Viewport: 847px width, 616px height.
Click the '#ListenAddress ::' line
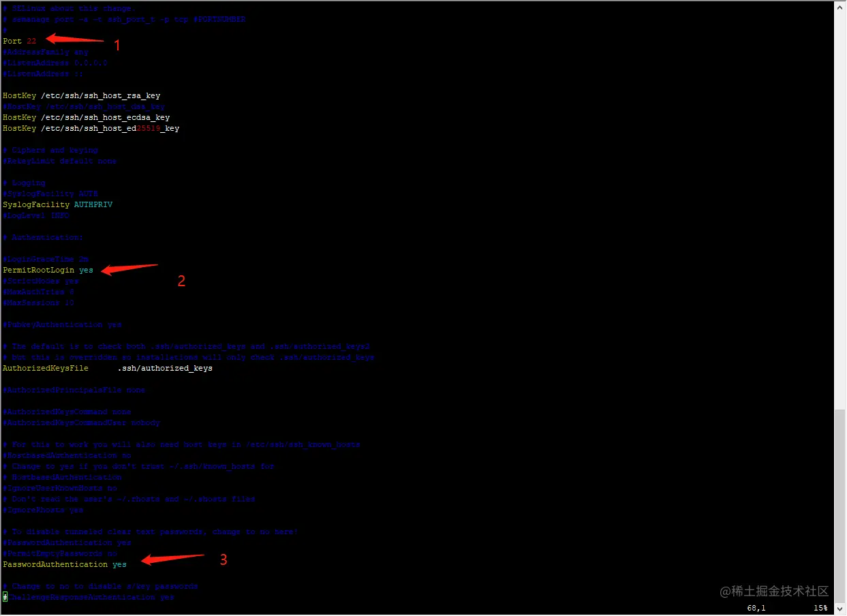[x=43, y=74]
